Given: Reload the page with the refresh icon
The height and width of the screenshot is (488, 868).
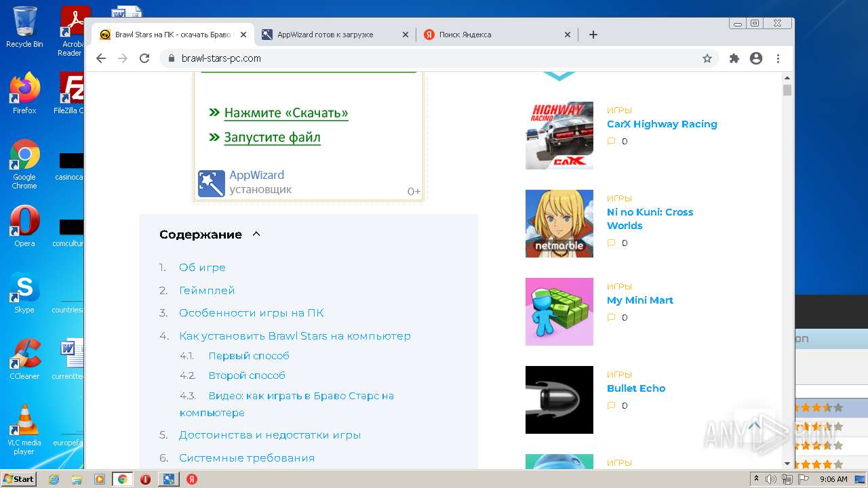Looking at the screenshot, I should pos(144,58).
